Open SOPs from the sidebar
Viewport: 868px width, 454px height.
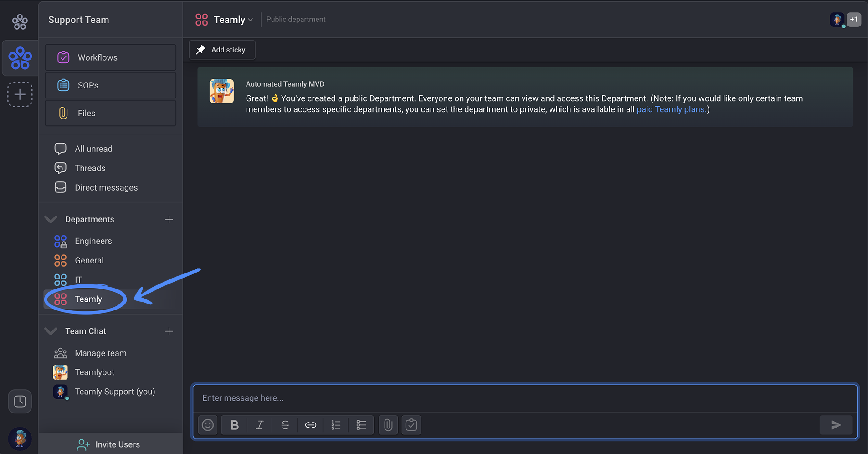click(x=111, y=85)
